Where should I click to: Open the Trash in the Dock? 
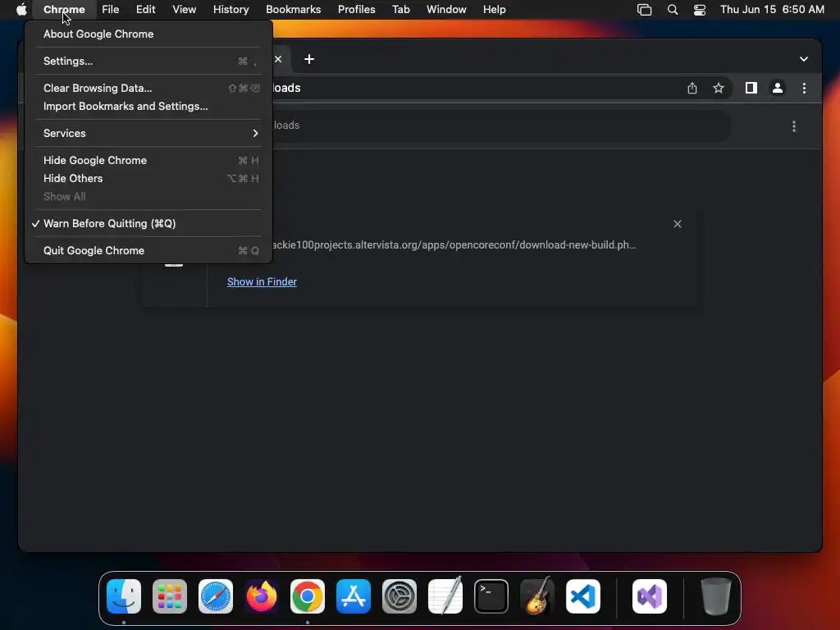tap(715, 596)
